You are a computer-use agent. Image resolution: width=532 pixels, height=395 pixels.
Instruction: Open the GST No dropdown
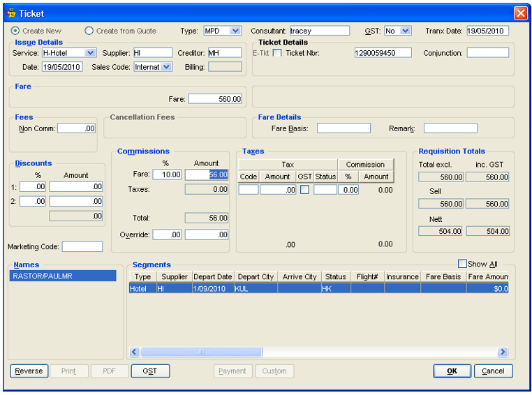405,31
